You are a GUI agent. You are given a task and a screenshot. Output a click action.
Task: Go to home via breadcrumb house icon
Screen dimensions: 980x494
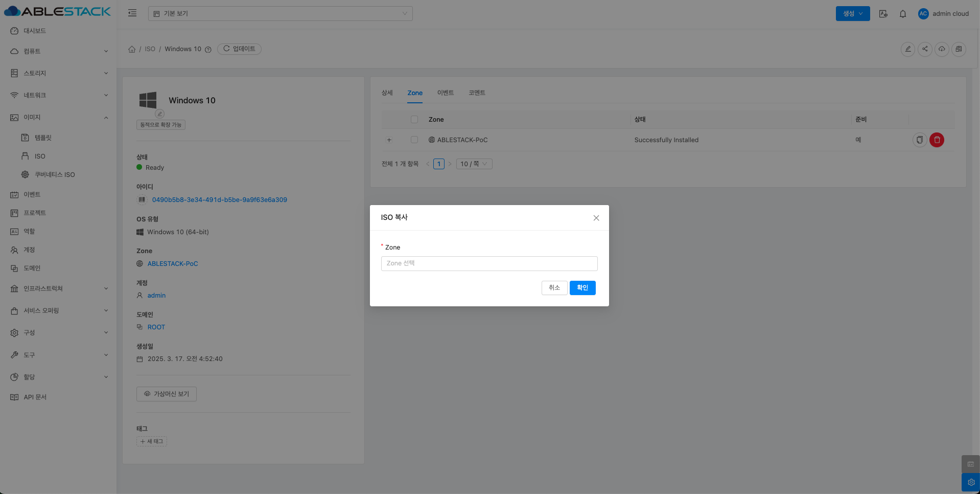[x=132, y=49]
